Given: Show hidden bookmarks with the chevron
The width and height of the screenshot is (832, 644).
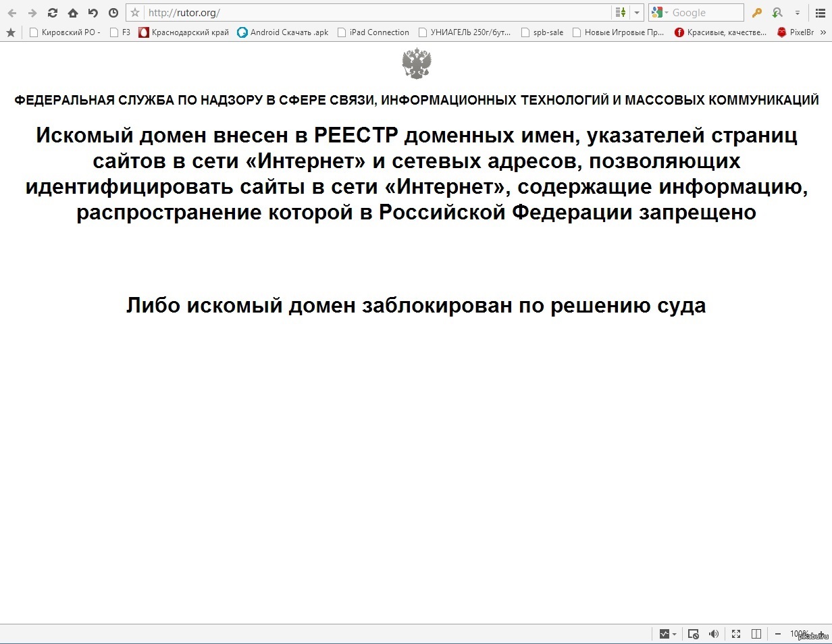Looking at the screenshot, I should (822, 32).
